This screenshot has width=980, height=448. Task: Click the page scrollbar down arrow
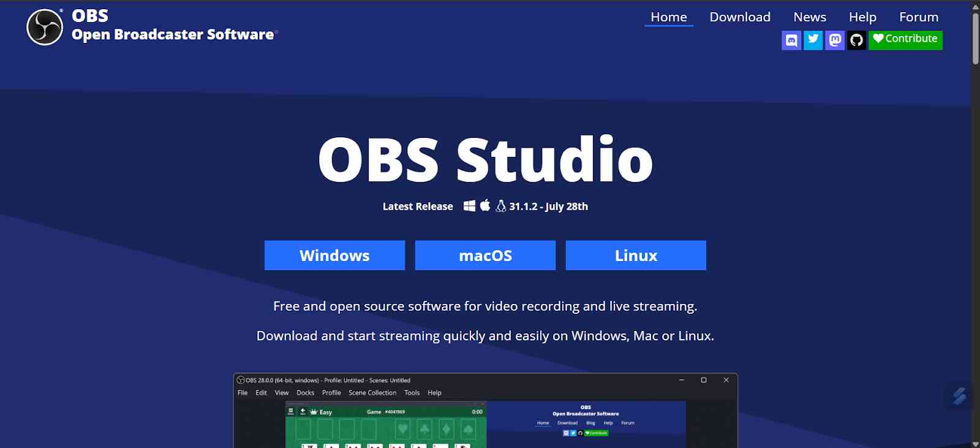(975, 443)
